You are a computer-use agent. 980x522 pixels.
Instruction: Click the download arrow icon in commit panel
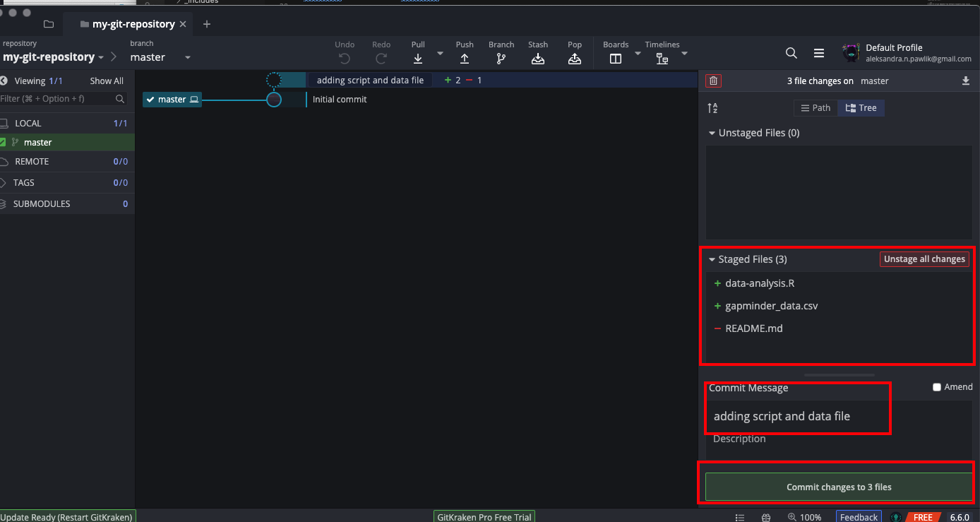pyautogui.click(x=966, y=81)
